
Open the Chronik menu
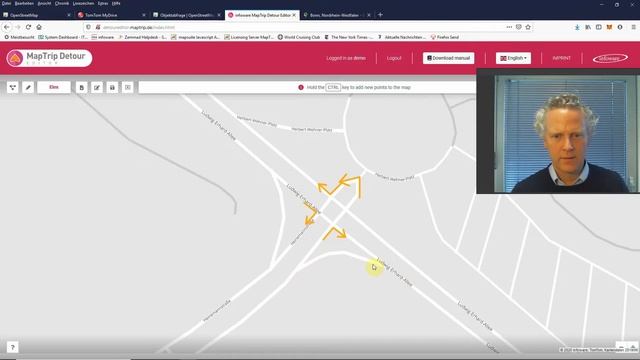point(62,3)
